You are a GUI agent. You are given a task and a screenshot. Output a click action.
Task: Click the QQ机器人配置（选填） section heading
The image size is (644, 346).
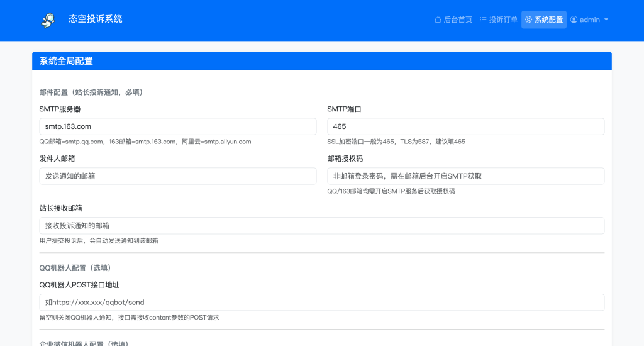(x=77, y=268)
